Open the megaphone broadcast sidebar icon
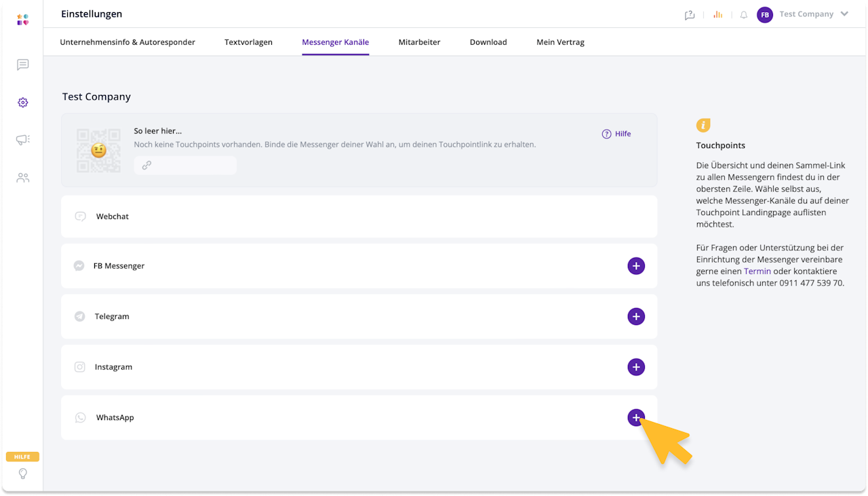The height and width of the screenshot is (496, 868). pyautogui.click(x=22, y=140)
